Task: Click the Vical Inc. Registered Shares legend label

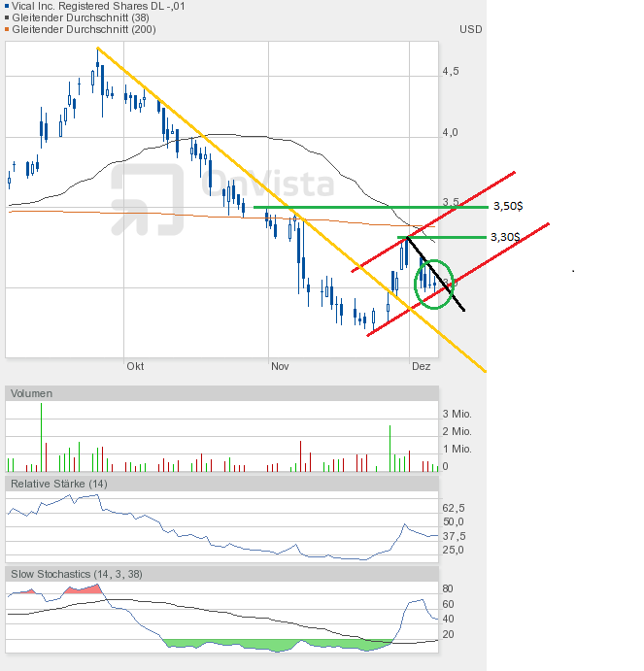Action: pos(98,6)
